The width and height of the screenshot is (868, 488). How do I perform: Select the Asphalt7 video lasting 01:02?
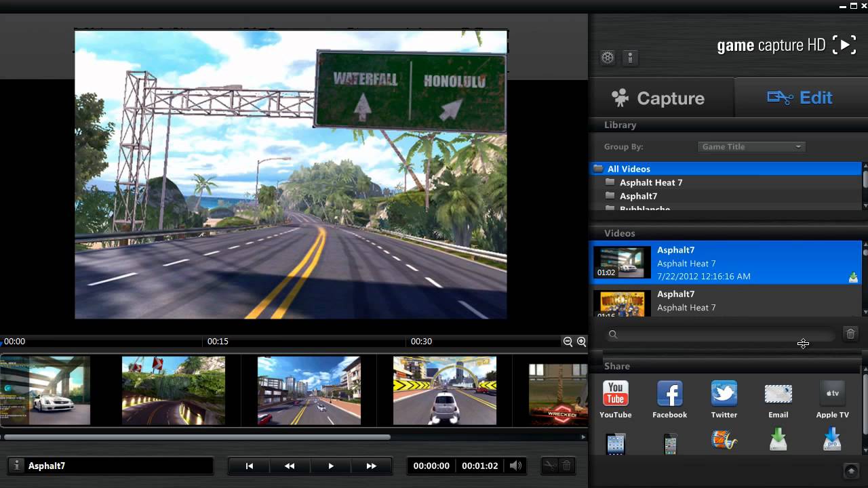tap(726, 263)
